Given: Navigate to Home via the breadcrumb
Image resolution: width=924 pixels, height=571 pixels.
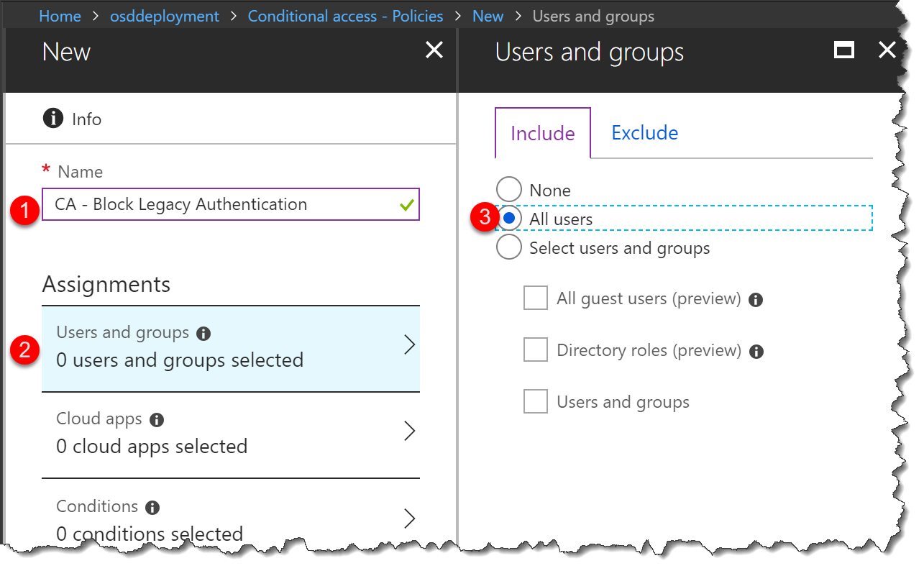Looking at the screenshot, I should (60, 15).
